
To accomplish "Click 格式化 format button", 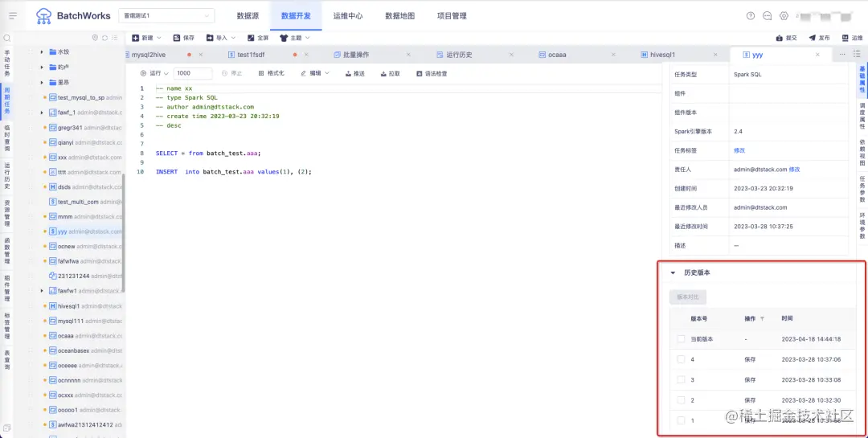I will coord(272,73).
